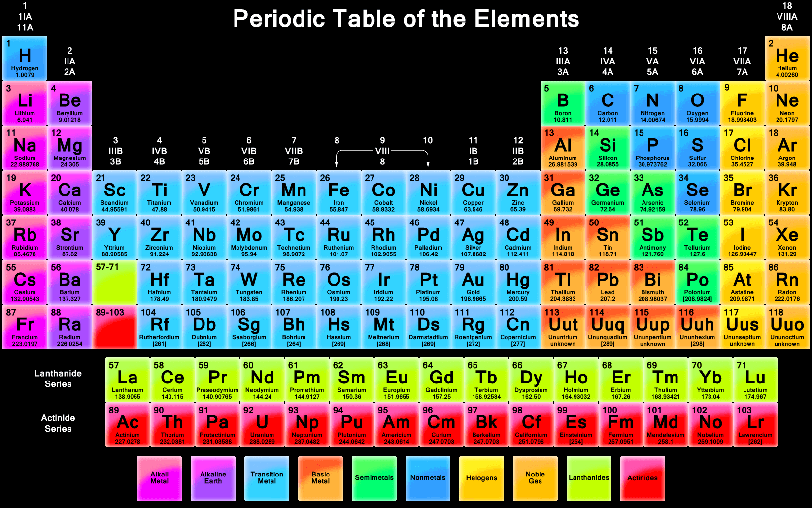The width and height of the screenshot is (812, 508).
Task: Select the Lead element tile
Action: 608,282
